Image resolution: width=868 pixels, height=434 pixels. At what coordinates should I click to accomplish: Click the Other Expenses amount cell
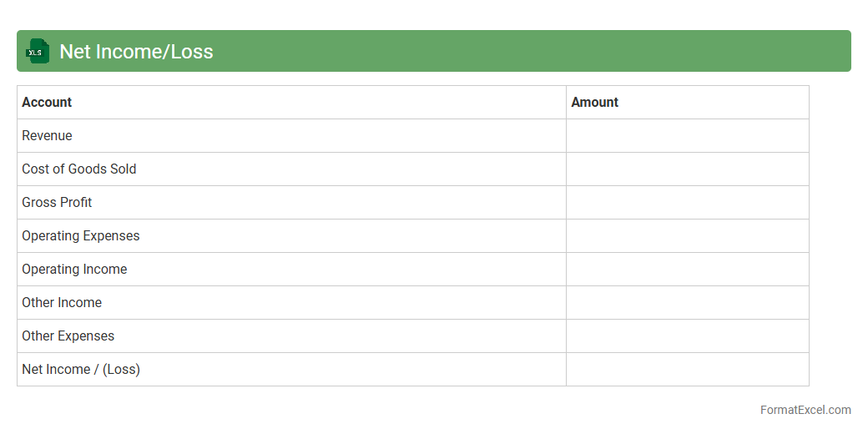click(x=687, y=336)
